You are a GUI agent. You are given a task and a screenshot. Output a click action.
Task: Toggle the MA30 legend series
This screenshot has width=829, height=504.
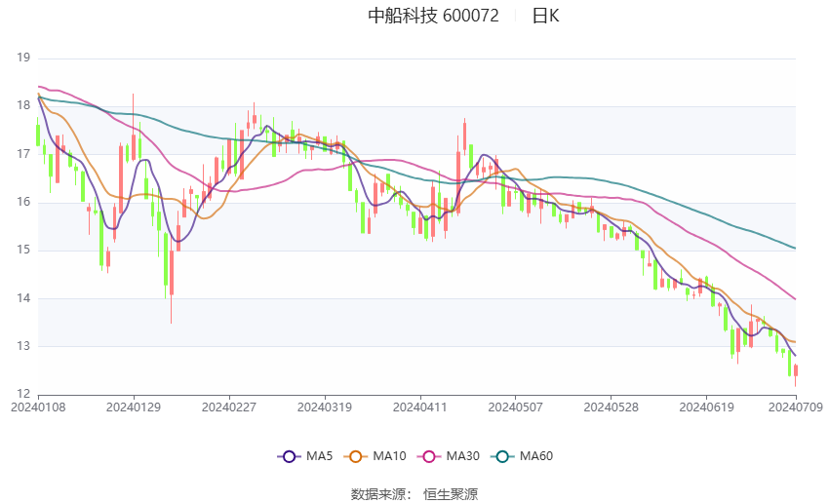[x=449, y=456]
